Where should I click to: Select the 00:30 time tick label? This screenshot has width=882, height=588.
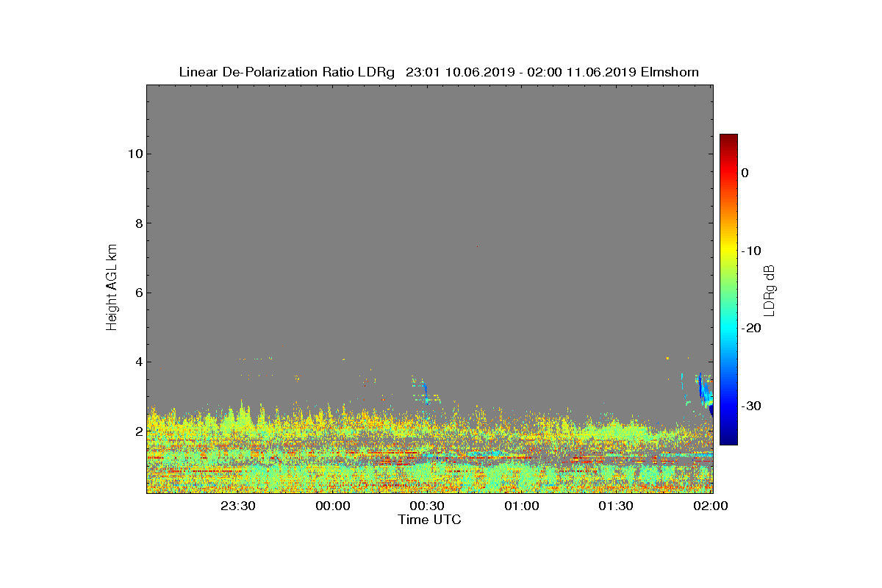[x=427, y=506]
